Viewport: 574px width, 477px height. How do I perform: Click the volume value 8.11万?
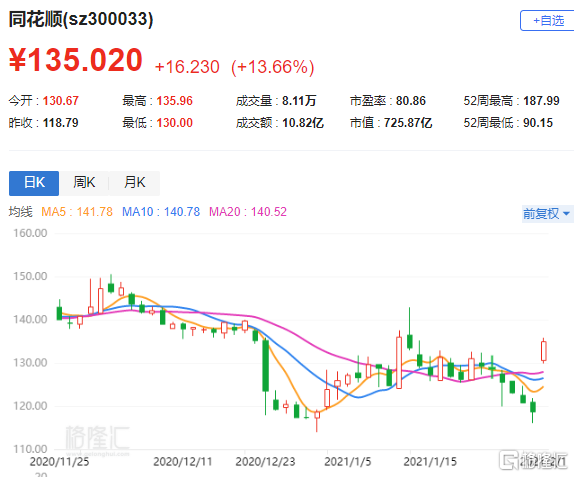coord(299,101)
